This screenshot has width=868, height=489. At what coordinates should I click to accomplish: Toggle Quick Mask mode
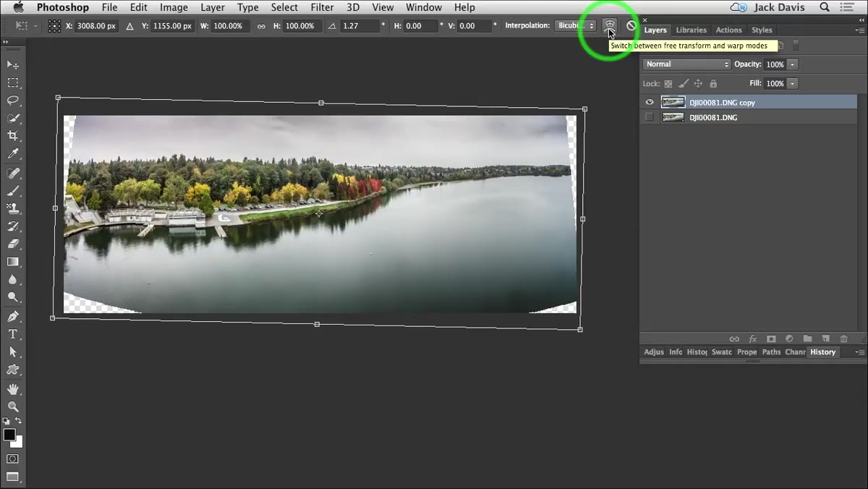[13, 459]
